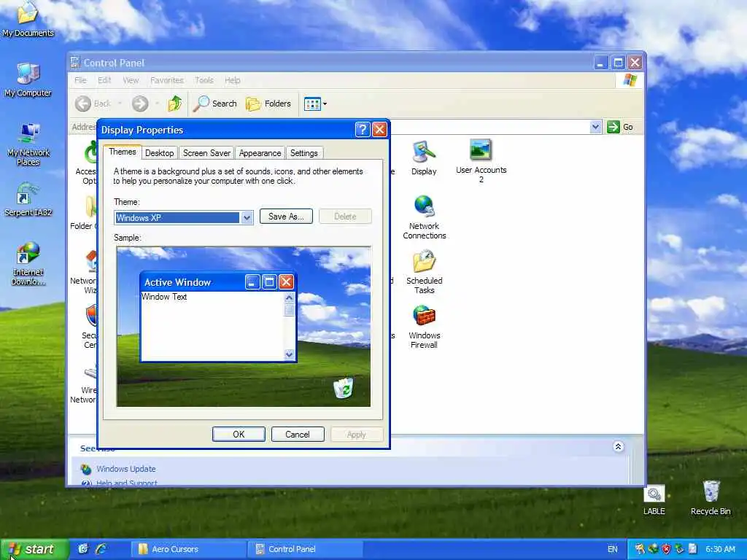The width and height of the screenshot is (747, 560).
Task: Open Network Connections in Control Panel
Action: pyautogui.click(x=424, y=217)
